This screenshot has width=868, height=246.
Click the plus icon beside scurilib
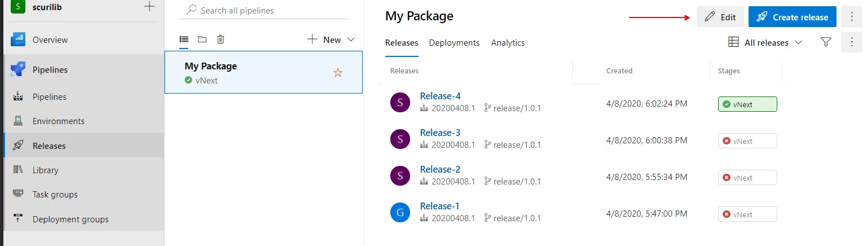(149, 7)
